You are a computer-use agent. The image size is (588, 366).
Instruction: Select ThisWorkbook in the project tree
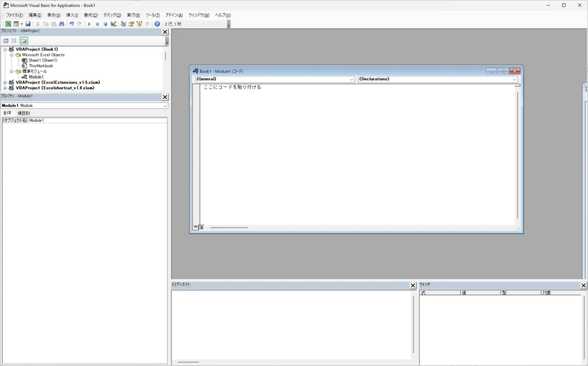(x=40, y=66)
